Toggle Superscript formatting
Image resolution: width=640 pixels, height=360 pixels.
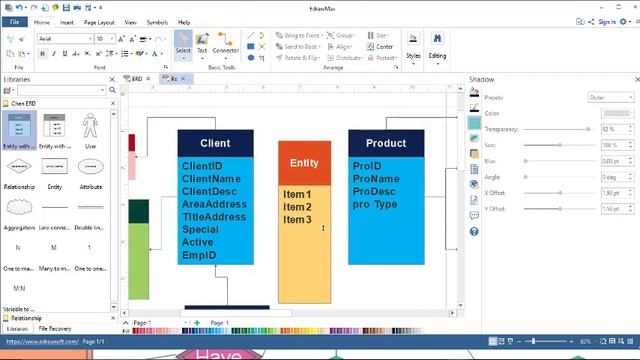click(x=98, y=53)
